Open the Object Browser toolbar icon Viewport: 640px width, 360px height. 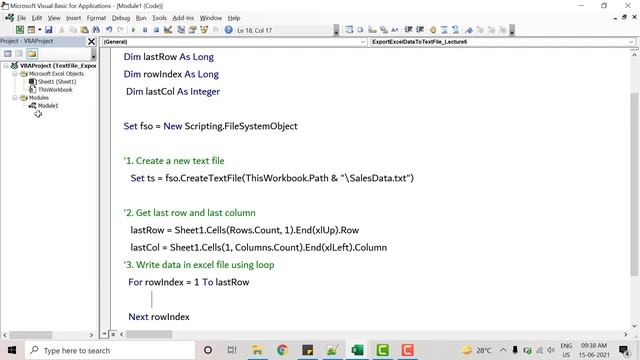point(204,30)
